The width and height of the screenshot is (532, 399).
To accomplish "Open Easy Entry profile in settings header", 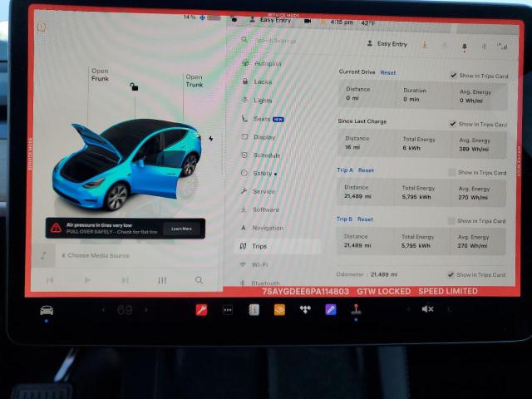I will pos(387,44).
